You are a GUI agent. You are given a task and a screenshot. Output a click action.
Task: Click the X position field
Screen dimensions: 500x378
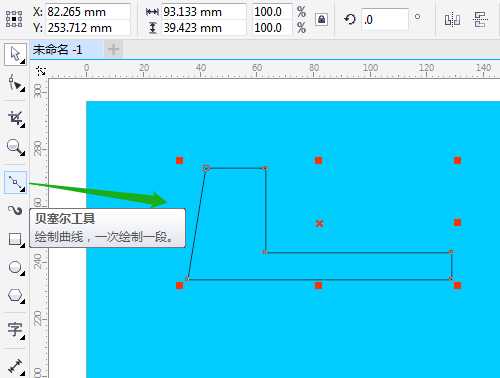(x=88, y=12)
